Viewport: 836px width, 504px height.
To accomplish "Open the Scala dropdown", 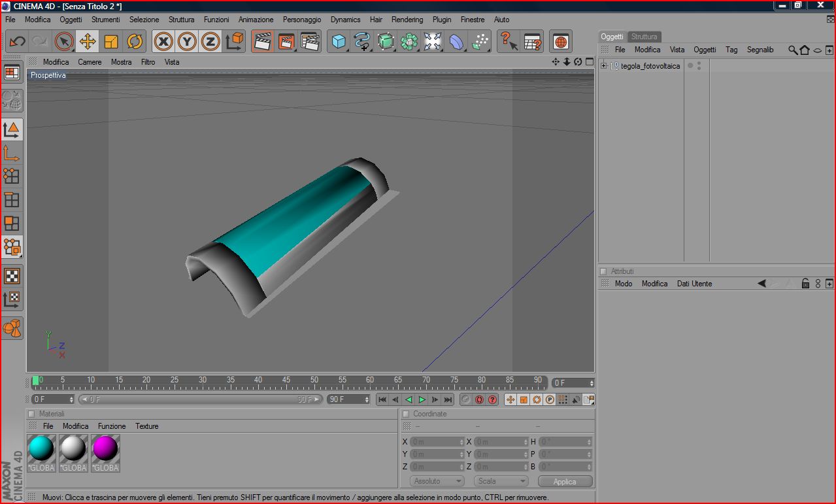I will 501,481.
